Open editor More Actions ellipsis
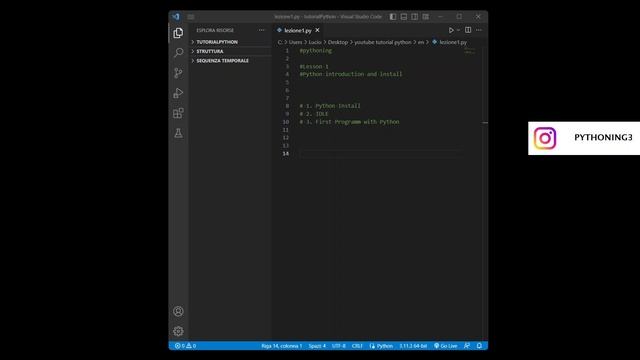 479,30
